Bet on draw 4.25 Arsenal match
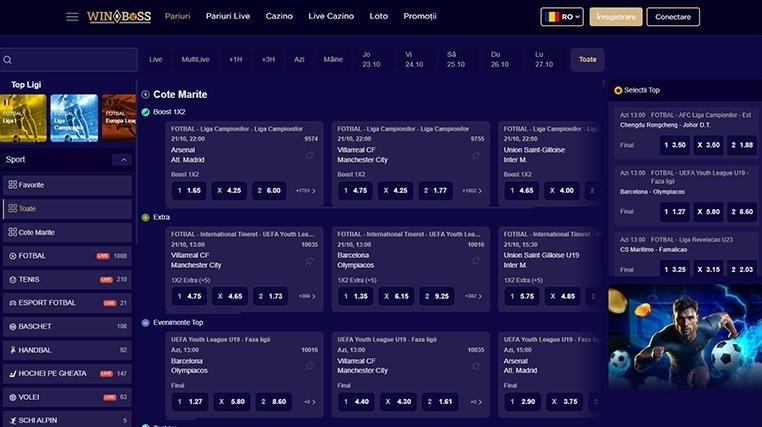 (229, 191)
